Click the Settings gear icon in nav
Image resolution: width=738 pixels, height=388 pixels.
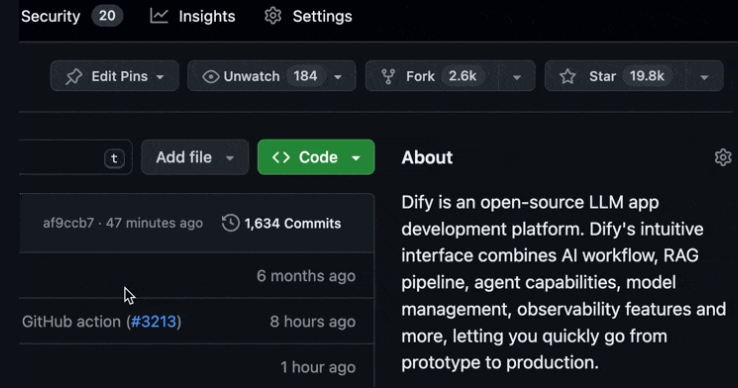(x=273, y=16)
